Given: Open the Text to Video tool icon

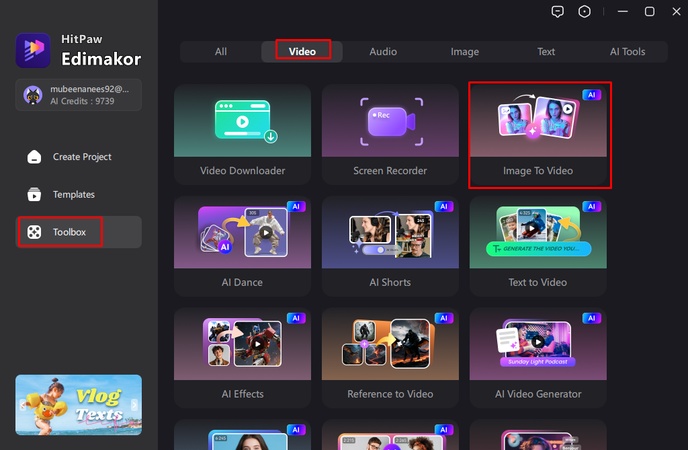Looking at the screenshot, I should [x=538, y=232].
